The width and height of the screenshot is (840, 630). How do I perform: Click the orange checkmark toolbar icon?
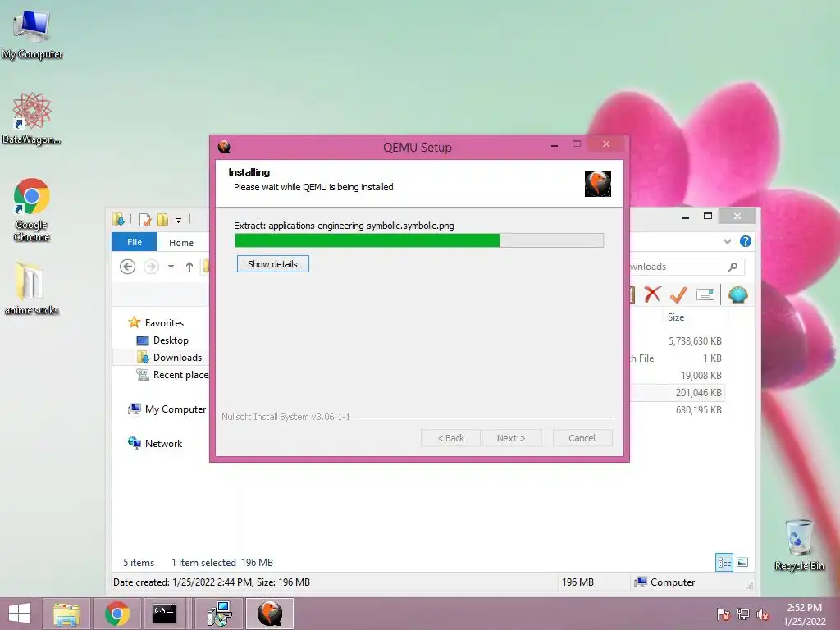(678, 294)
